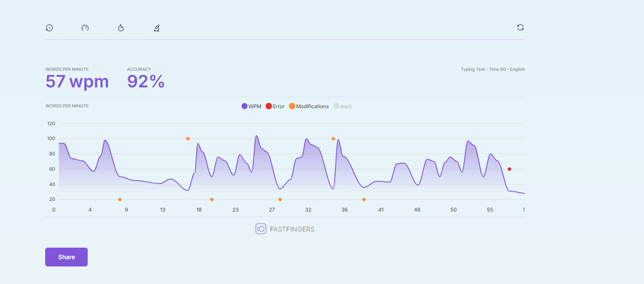Click the Typing Test - Time 60 - English label
This screenshot has width=644, height=284.
[x=493, y=69]
